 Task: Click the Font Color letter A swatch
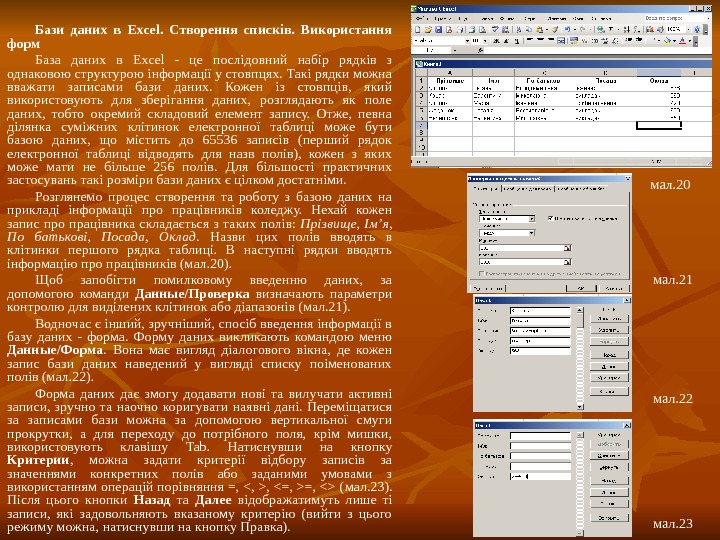pyautogui.click(x=682, y=40)
